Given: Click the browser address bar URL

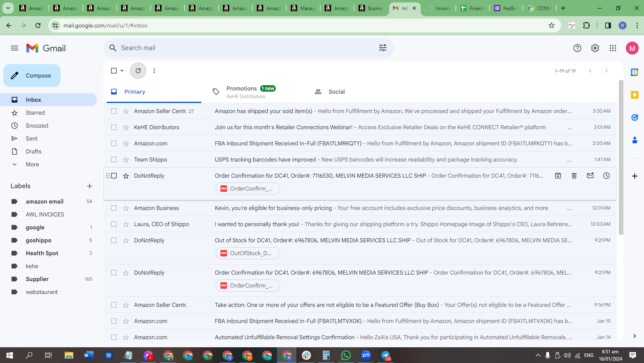Looking at the screenshot, I should [105, 25].
